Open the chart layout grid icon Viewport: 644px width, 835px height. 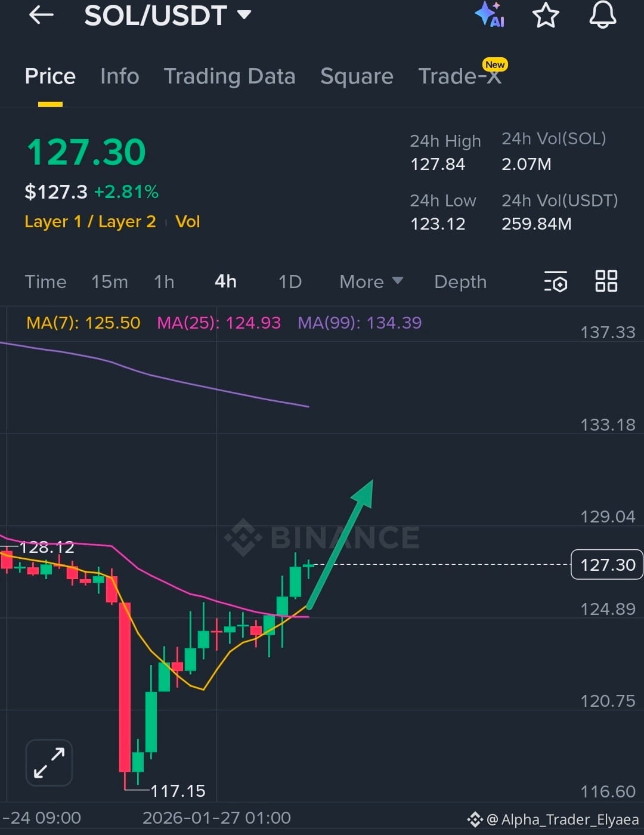click(x=606, y=282)
